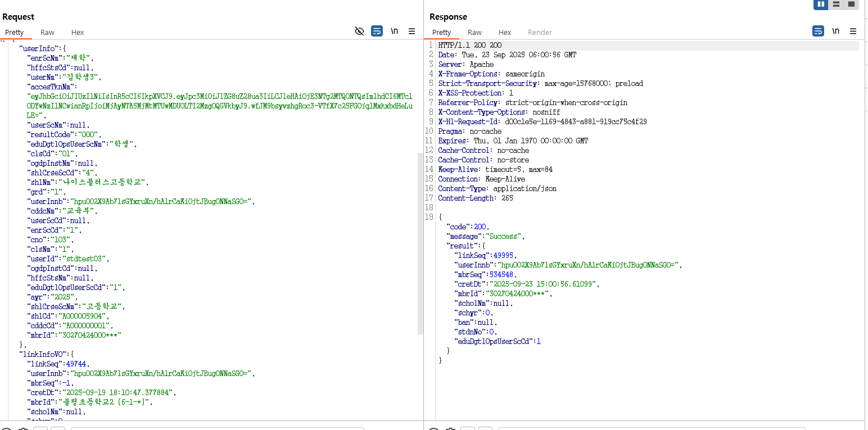Viewport: 868px width, 430px height.
Task: Click the Server: Apache header line
Action: coord(466,64)
